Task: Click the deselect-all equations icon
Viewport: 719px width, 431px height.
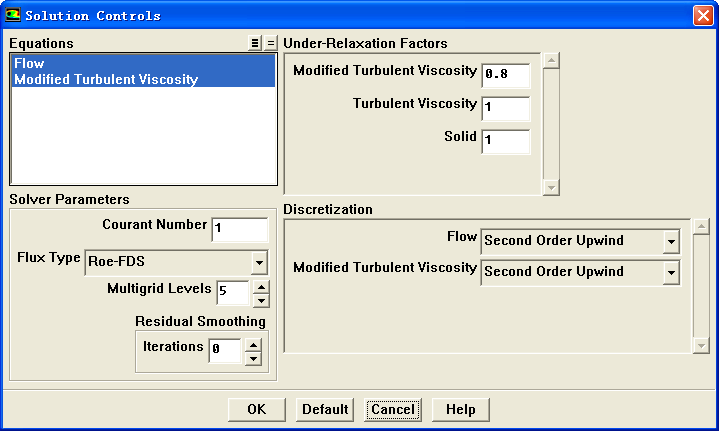Action: (270, 43)
